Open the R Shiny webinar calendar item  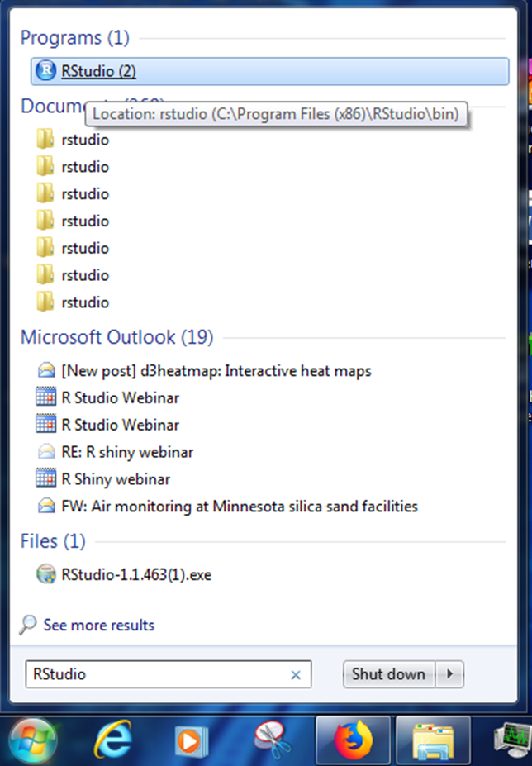click(x=116, y=479)
